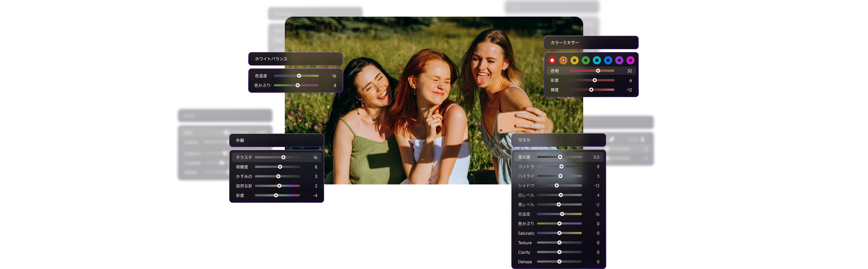Screen dimensions: 868x269
Task: Click the シャドウ value field showing -12
Action: 596,186
